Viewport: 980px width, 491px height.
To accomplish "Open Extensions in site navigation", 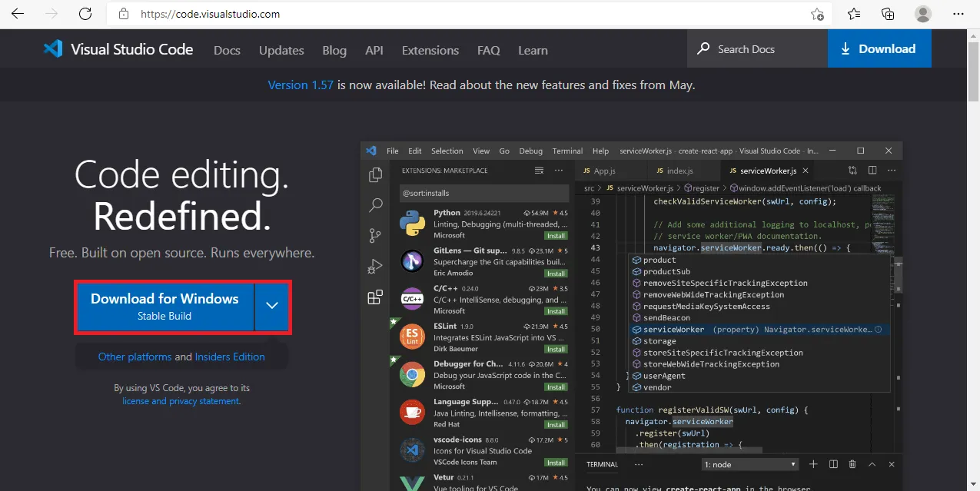I will coord(430,50).
